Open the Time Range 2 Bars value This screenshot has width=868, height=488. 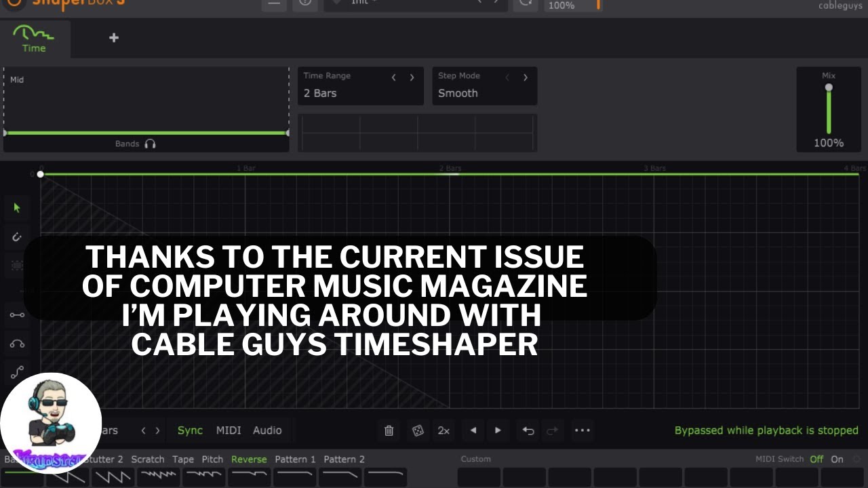(x=320, y=94)
